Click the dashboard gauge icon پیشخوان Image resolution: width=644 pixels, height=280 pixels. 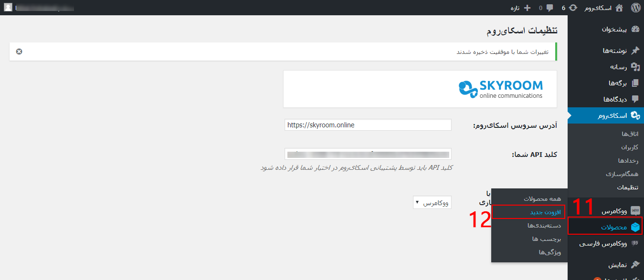[x=635, y=29]
